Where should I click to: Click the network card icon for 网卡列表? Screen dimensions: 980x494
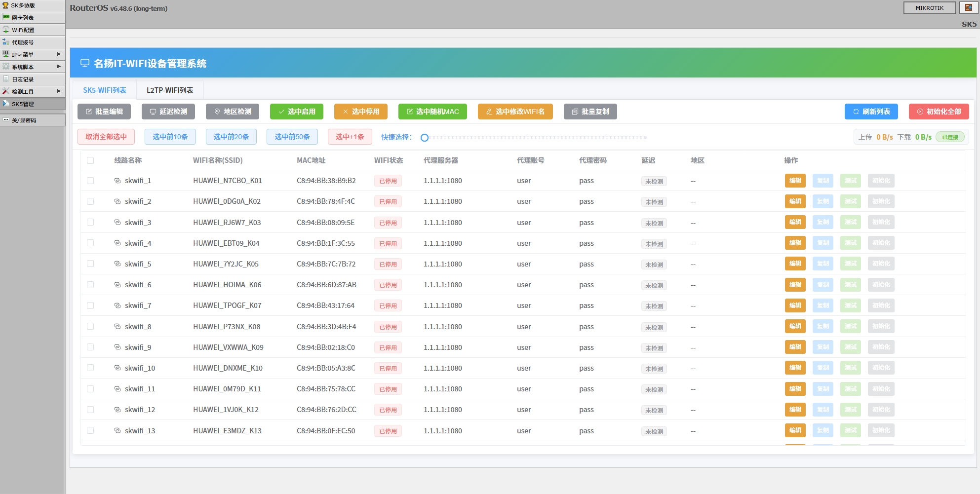6,17
